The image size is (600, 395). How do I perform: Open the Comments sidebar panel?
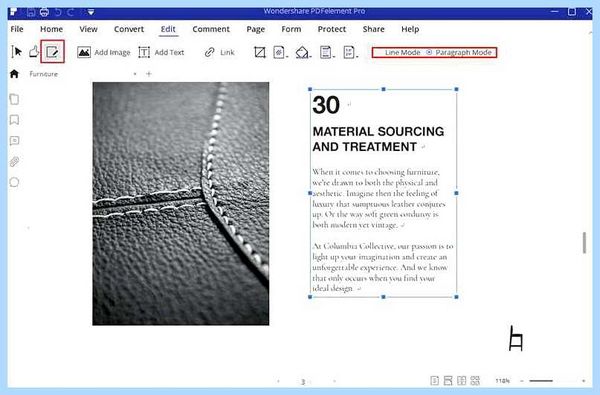click(x=14, y=140)
